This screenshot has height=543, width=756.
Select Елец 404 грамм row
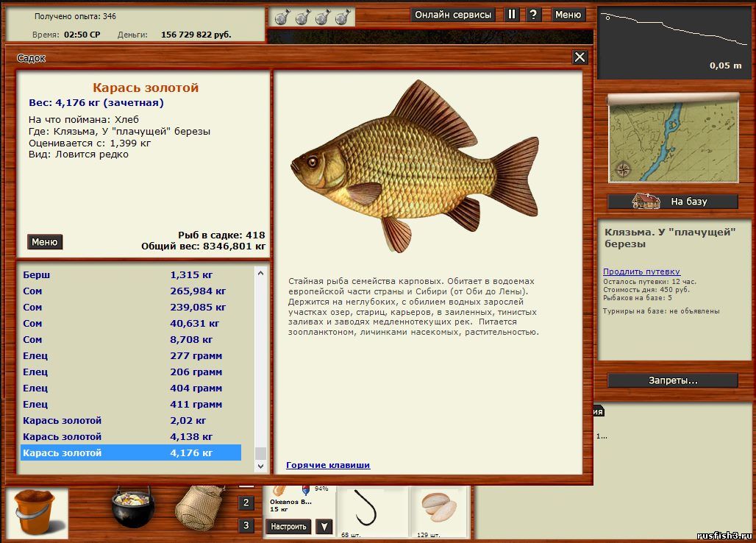coord(131,388)
